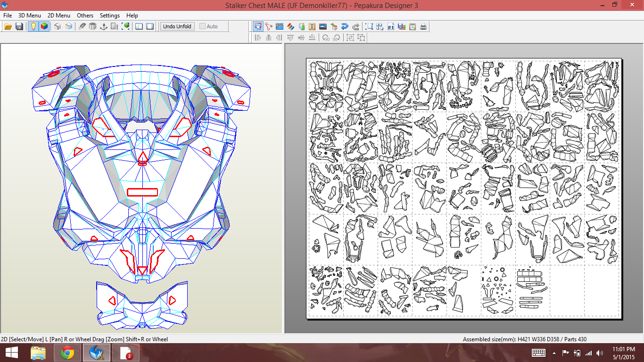Click the blue Undo arrow icon
The height and width of the screenshot is (362, 644).
pos(345,26)
